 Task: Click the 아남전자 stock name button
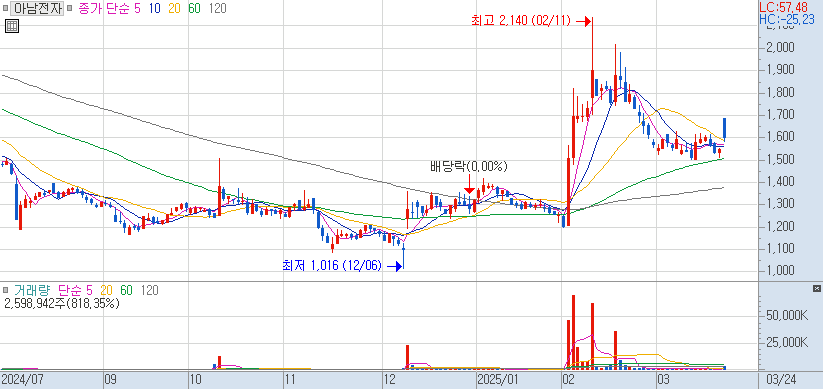[37, 8]
